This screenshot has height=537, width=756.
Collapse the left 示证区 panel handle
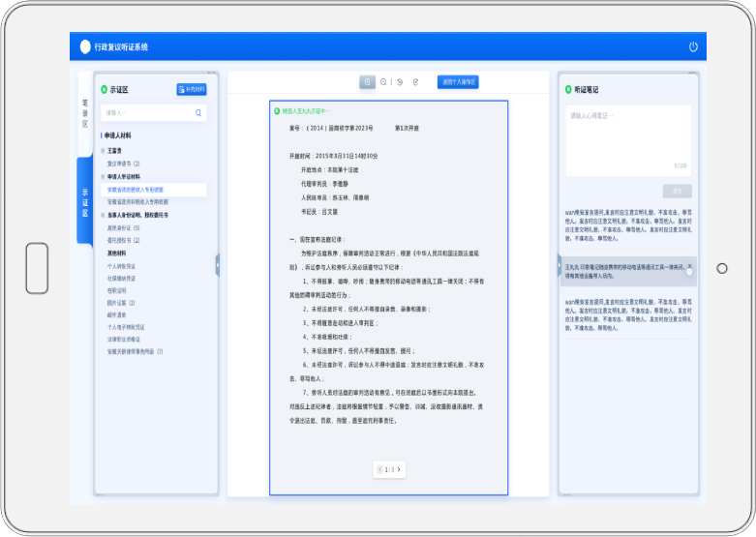pyautogui.click(x=218, y=265)
